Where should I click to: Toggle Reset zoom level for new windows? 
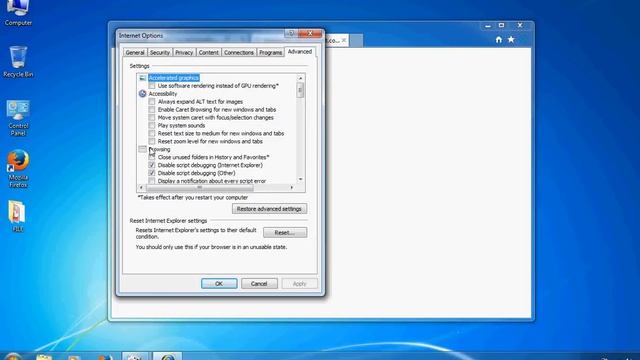[x=152, y=141]
